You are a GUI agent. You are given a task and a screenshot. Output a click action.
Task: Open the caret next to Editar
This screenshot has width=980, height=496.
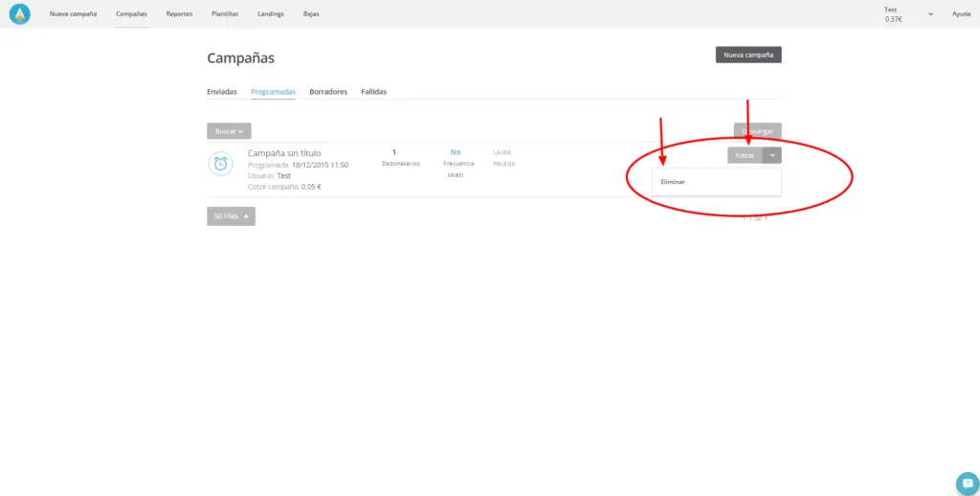[772, 155]
